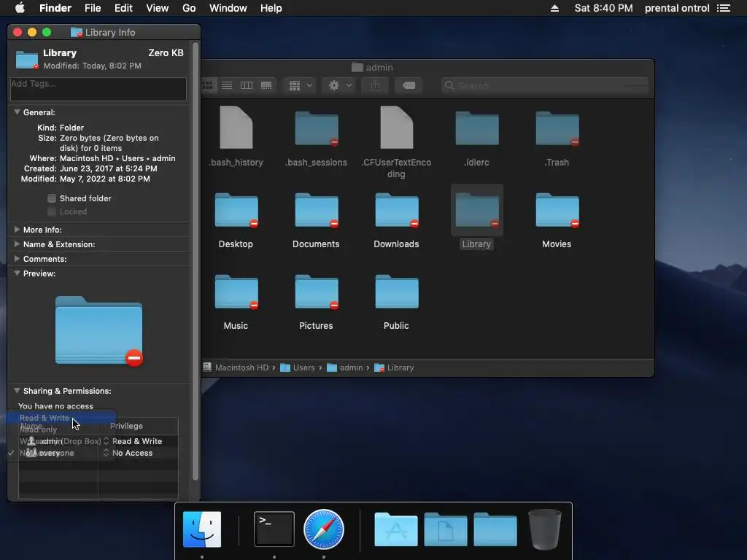The width and height of the screenshot is (747, 560).
Task: Open the Finder menu
Action: tap(55, 8)
